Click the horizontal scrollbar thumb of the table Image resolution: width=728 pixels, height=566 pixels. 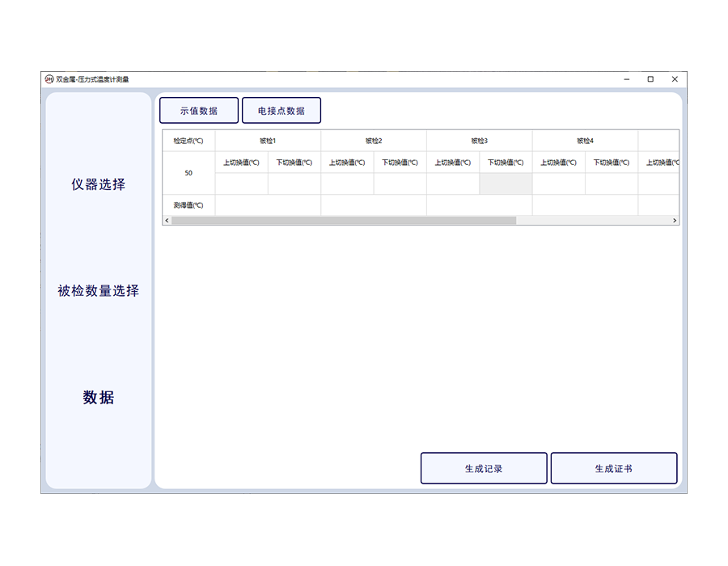pos(344,220)
